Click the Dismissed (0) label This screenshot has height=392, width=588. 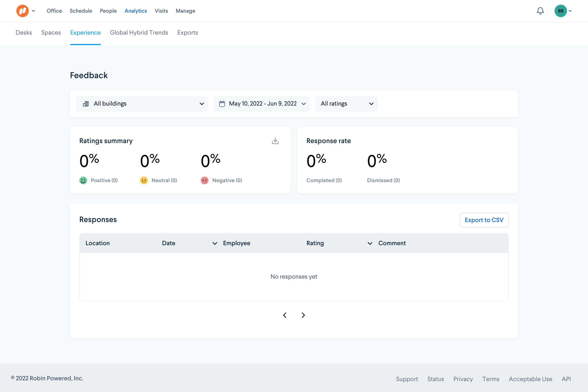(x=383, y=180)
